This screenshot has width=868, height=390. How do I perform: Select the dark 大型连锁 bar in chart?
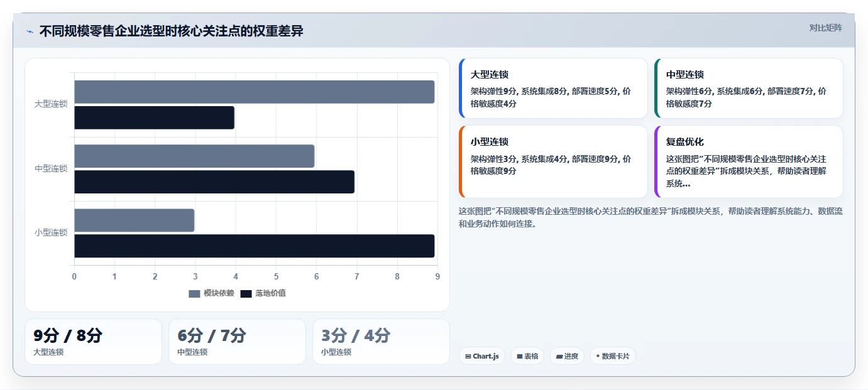[154, 117]
